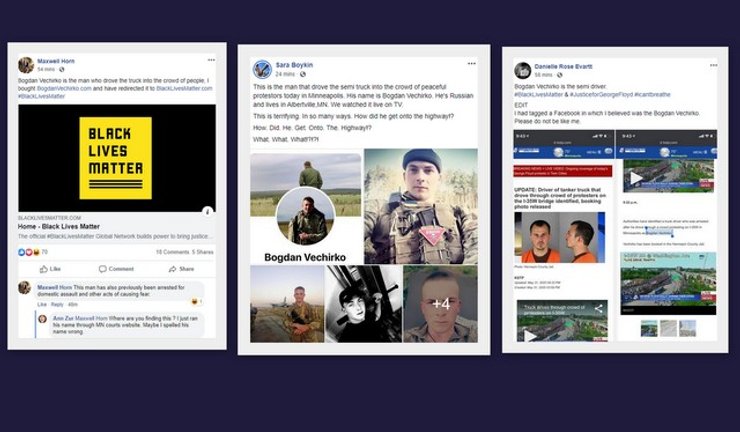Click reaction emojis count on Maxwell's post
The height and width of the screenshot is (432, 740).
(33, 252)
